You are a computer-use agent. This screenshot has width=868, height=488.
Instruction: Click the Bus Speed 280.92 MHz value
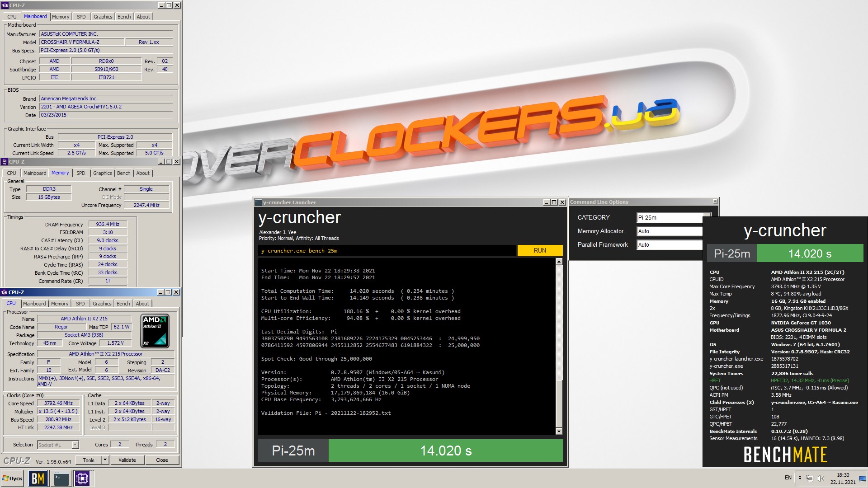click(58, 419)
